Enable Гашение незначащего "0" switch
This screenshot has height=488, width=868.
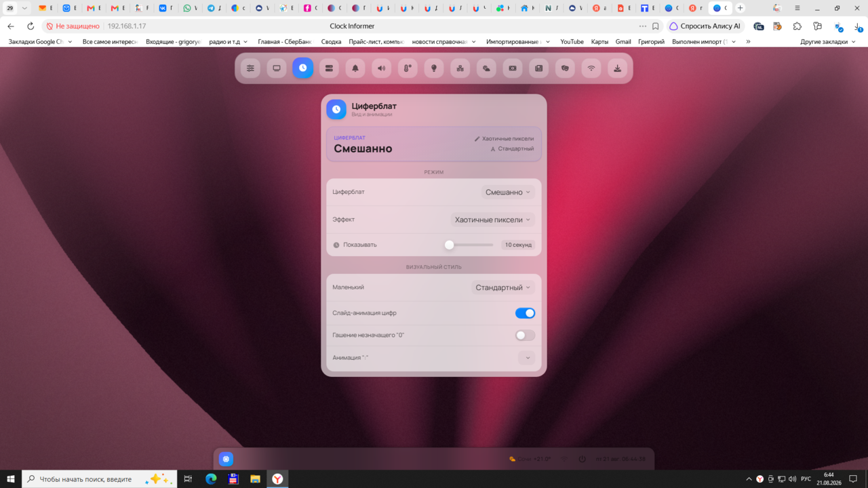pyautogui.click(x=526, y=335)
